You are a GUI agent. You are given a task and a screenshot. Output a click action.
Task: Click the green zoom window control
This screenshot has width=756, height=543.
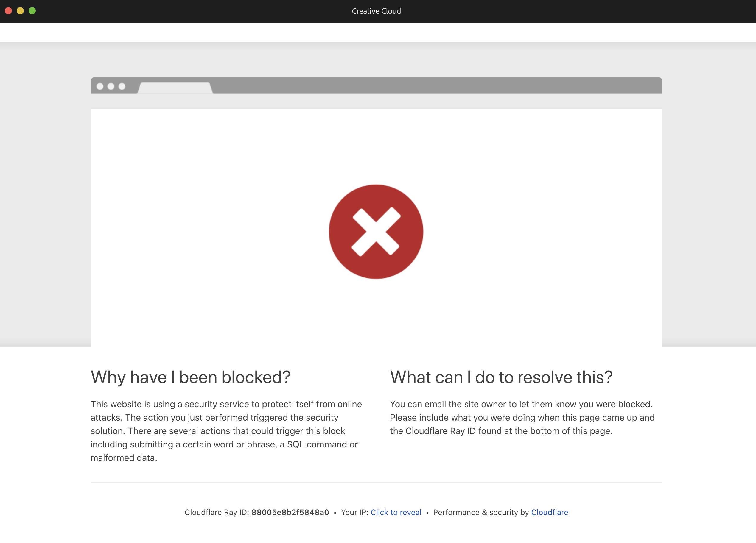click(x=32, y=11)
